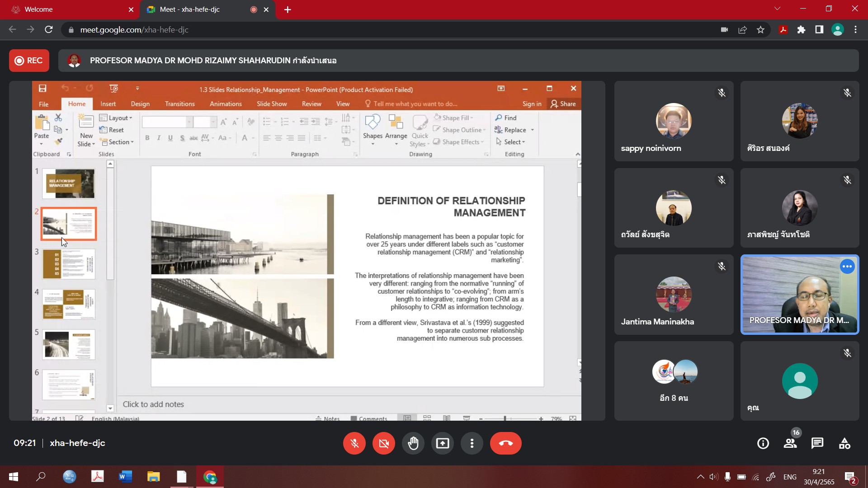Open the activities panel
The width and height of the screenshot is (868, 488).
(844, 443)
